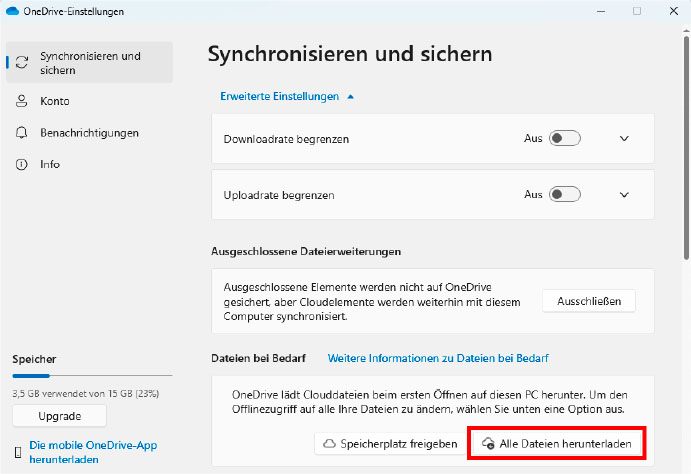Switch to Benachrichtigungen settings
The height and width of the screenshot is (474, 691).
coord(89,133)
